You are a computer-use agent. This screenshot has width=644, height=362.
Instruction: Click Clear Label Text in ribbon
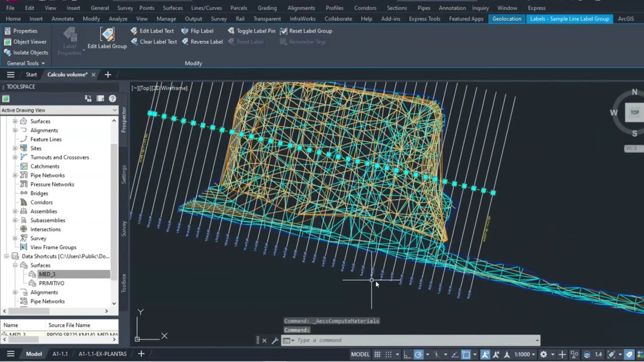[153, 42]
